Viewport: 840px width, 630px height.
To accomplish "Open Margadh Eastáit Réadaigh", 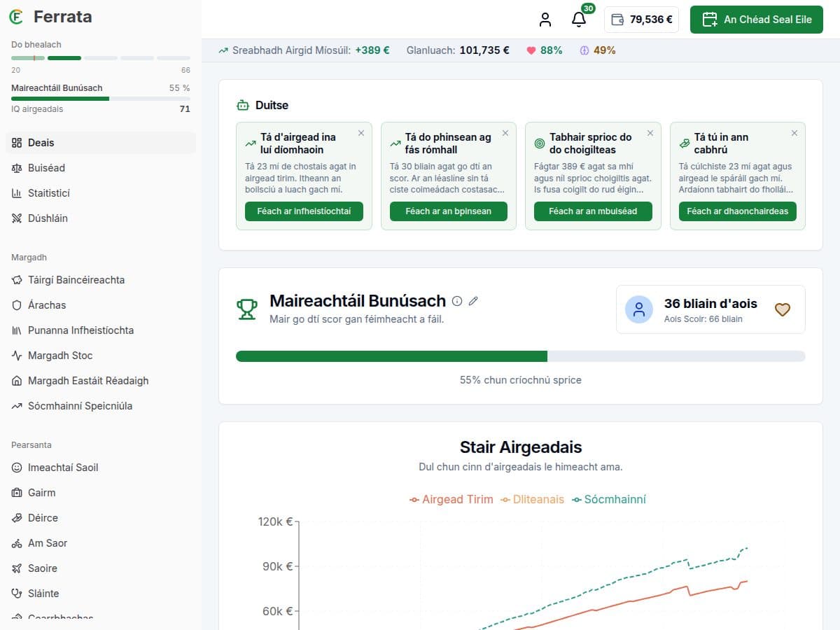I will click(101, 381).
